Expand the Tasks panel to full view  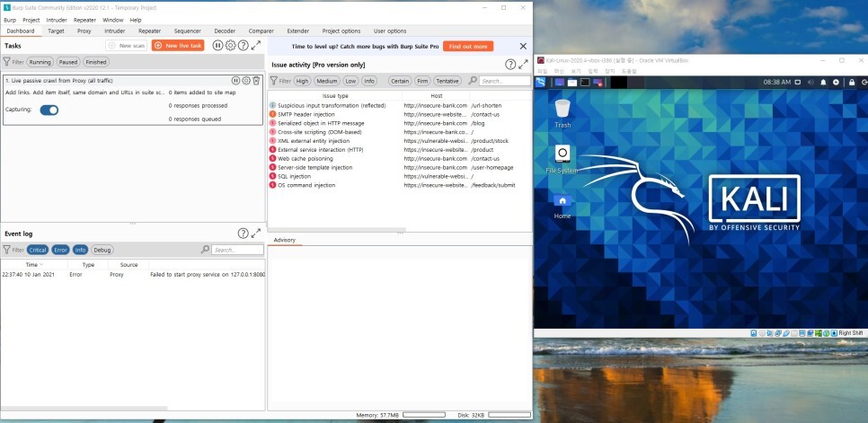coord(256,46)
